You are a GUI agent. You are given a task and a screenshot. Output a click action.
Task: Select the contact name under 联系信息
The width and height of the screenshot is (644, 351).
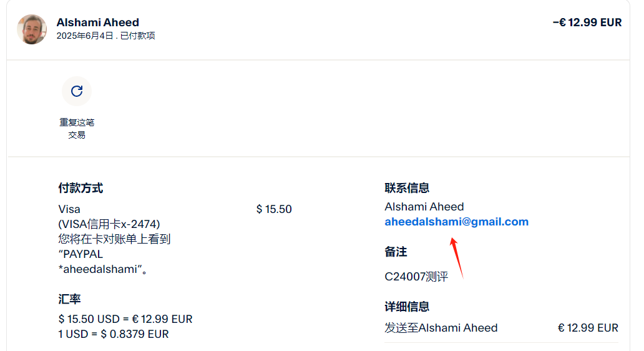point(424,207)
